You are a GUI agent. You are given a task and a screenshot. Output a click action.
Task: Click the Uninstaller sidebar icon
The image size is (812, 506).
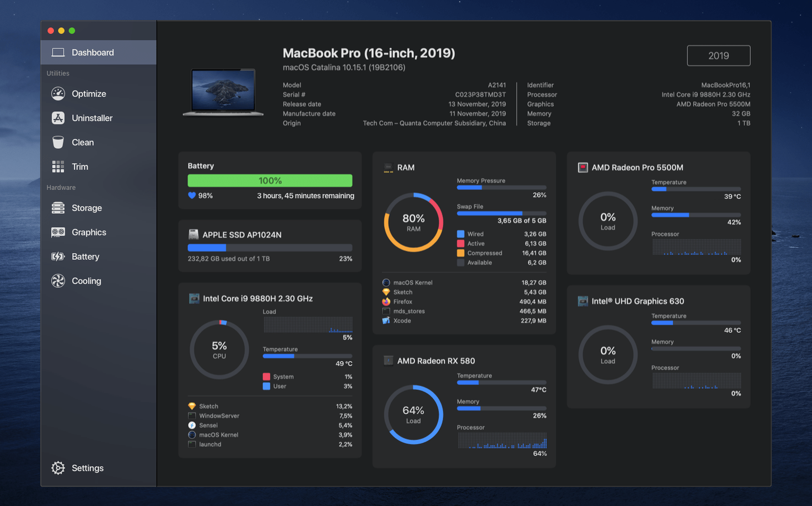(x=58, y=118)
